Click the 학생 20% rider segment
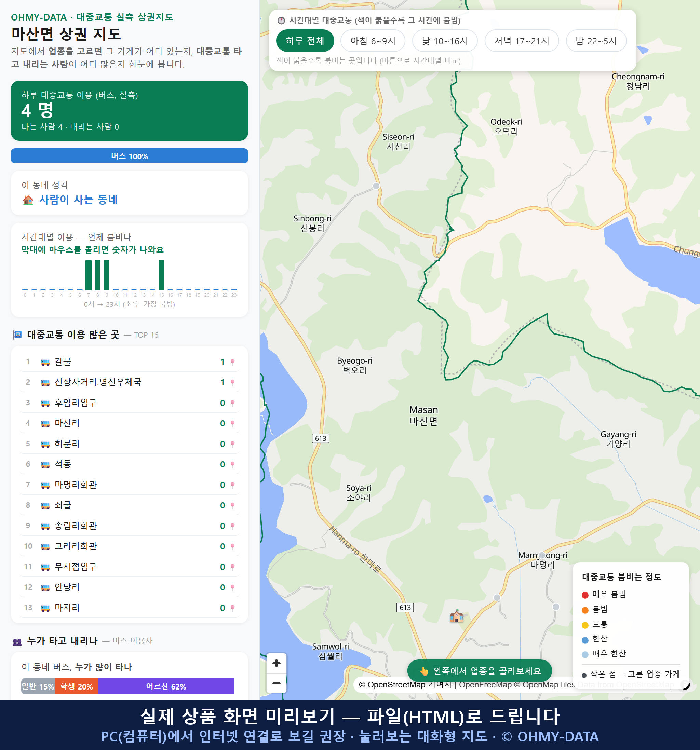Viewport: 700px width, 750px height. pos(77,686)
